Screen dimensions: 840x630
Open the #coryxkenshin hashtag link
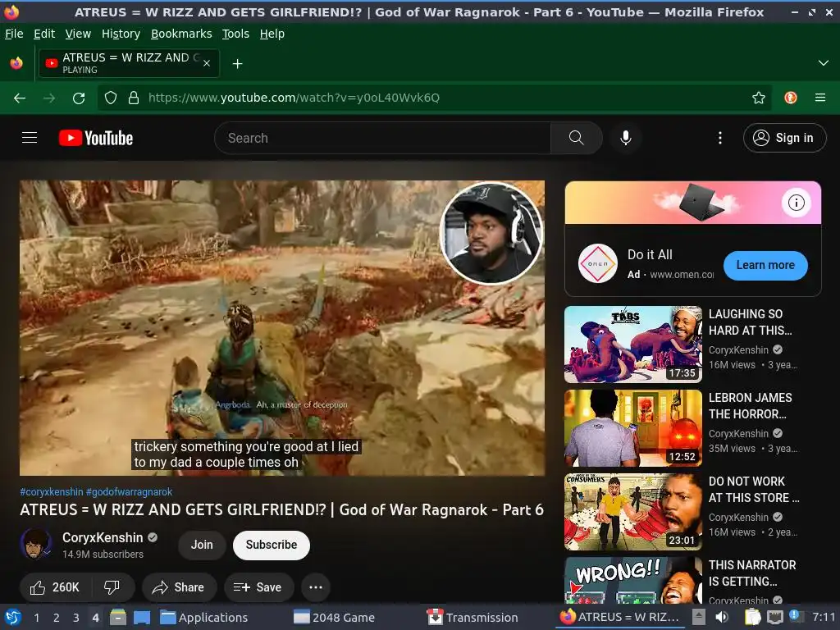click(52, 492)
